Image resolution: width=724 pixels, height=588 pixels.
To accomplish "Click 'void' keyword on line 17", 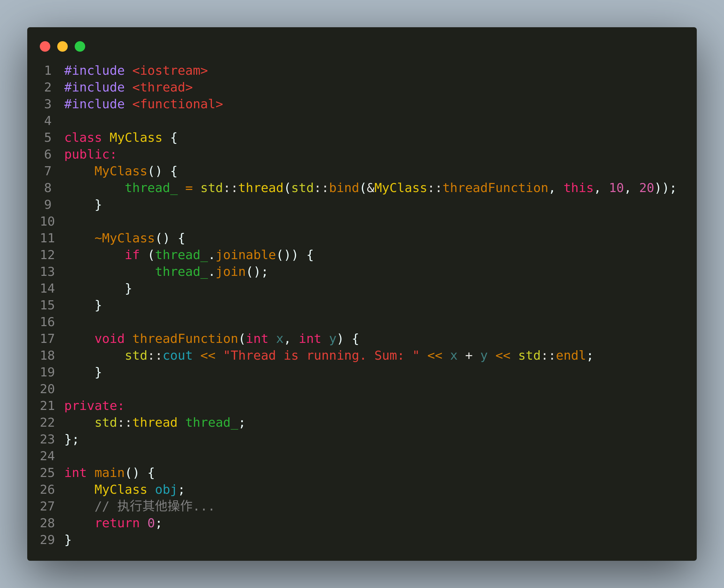I will (109, 339).
